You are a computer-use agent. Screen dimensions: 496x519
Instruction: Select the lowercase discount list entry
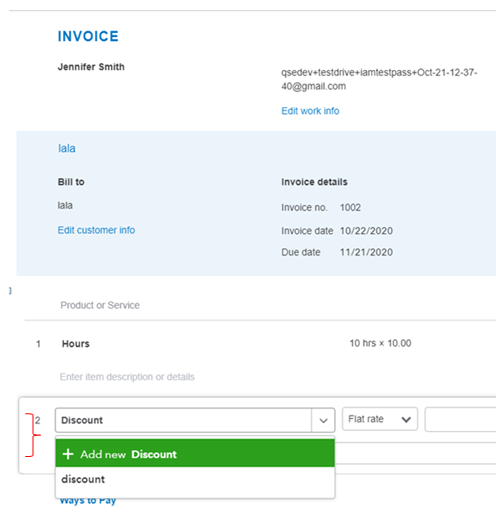pyautogui.click(x=195, y=479)
